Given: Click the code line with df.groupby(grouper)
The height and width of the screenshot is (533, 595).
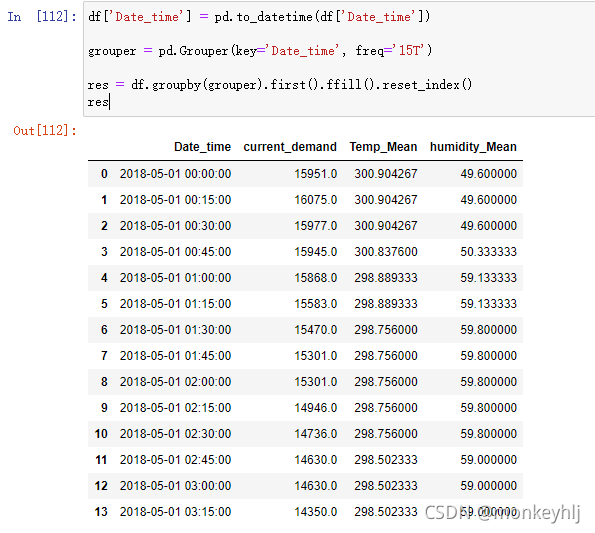Looking at the screenshot, I should (280, 85).
